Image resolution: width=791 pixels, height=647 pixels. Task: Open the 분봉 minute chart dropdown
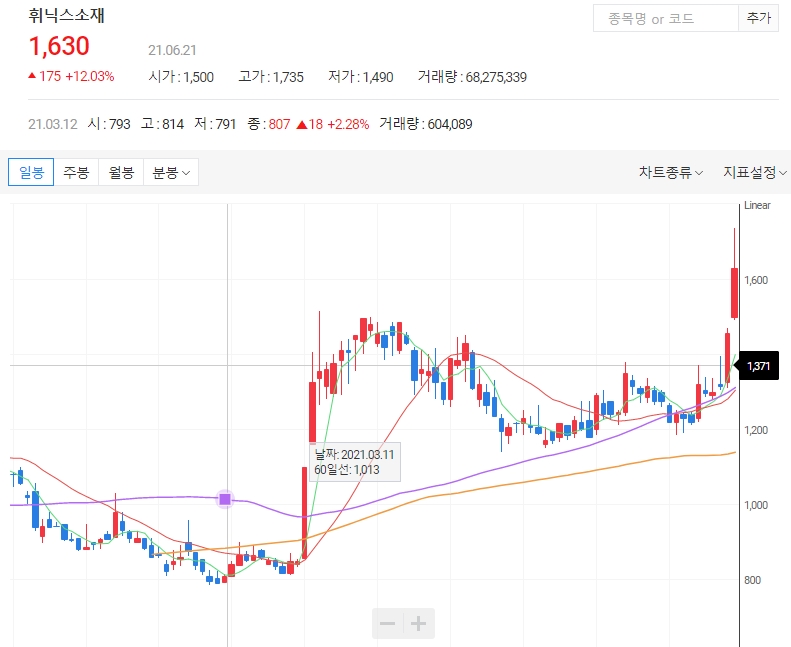pos(171,172)
